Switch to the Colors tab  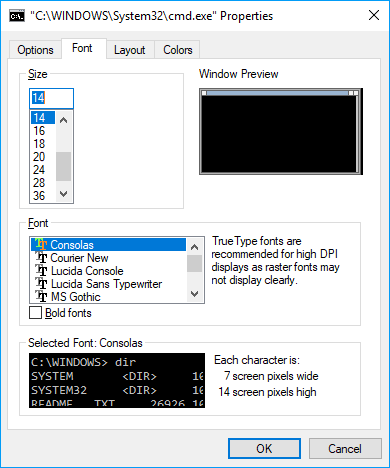pos(178,50)
